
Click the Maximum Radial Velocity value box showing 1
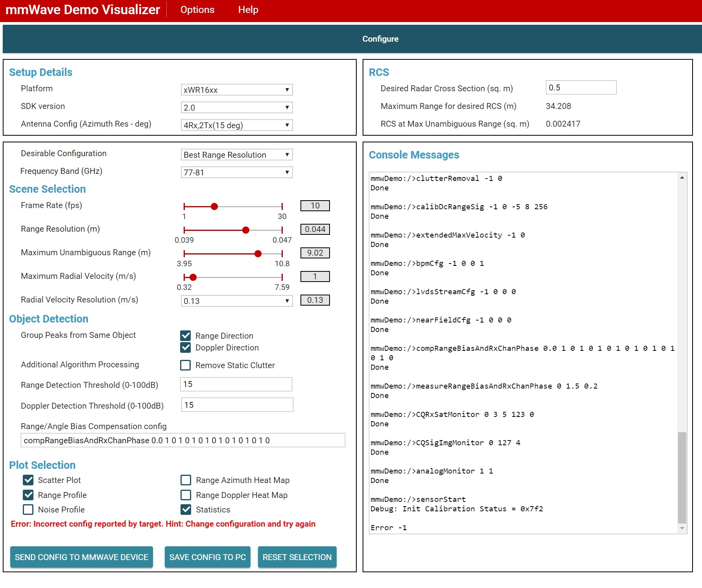tap(315, 276)
